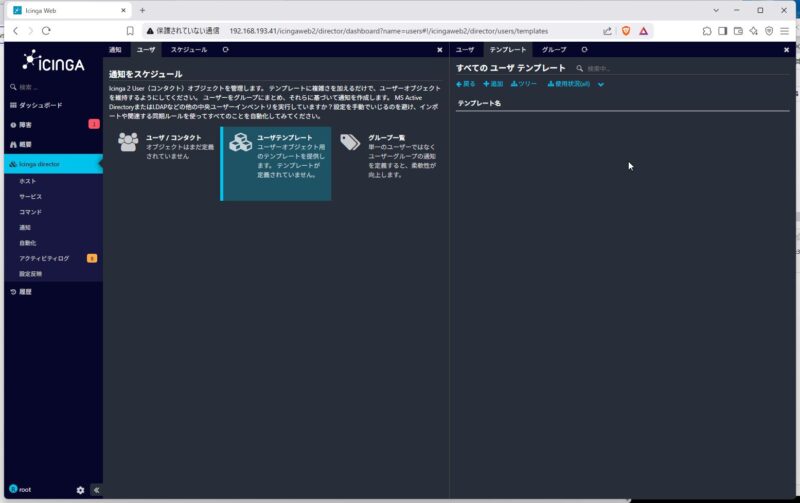This screenshot has width=800, height=503.
Task: Click the red problems count badge
Action: [x=94, y=124]
